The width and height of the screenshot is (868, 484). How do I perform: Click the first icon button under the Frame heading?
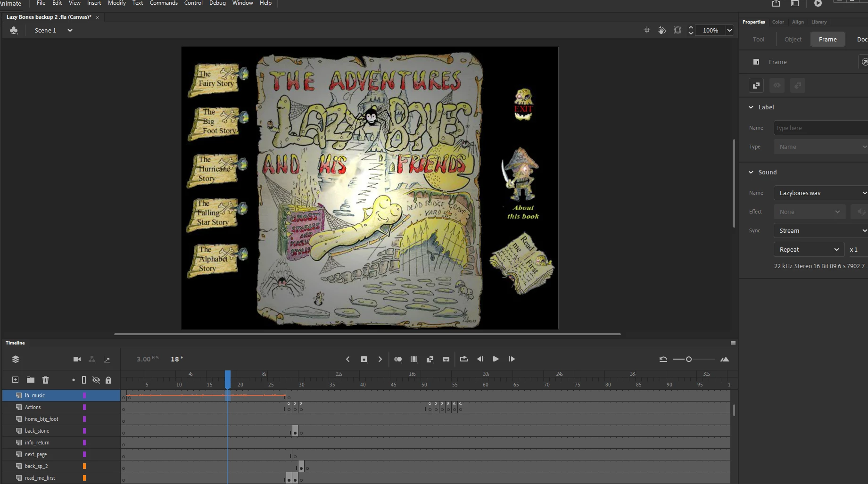pos(756,85)
